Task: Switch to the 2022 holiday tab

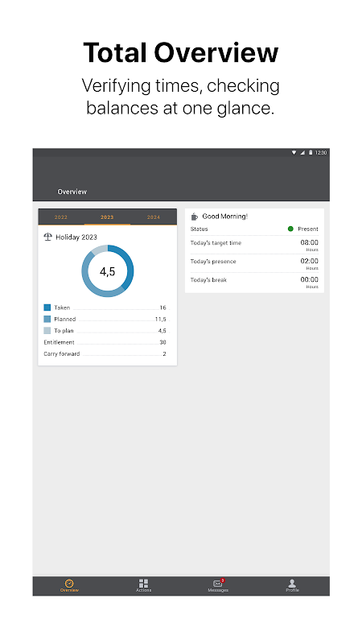Action: (x=61, y=217)
